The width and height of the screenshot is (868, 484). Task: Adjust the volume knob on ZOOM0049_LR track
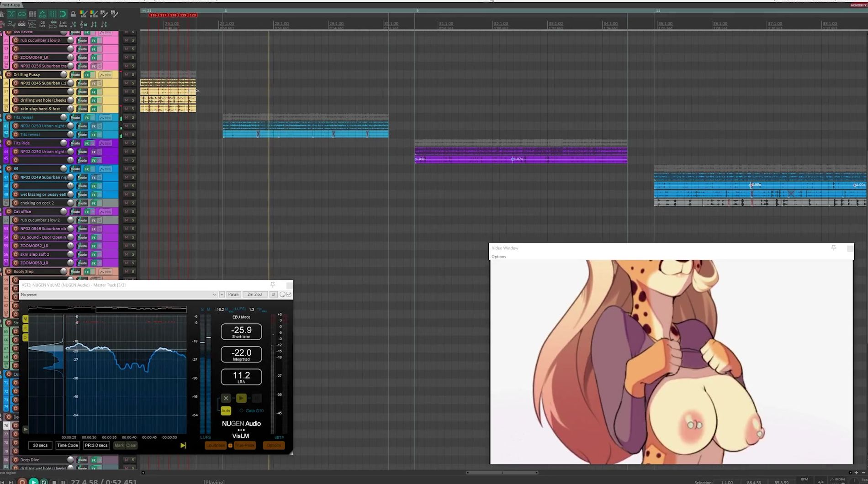click(x=70, y=58)
